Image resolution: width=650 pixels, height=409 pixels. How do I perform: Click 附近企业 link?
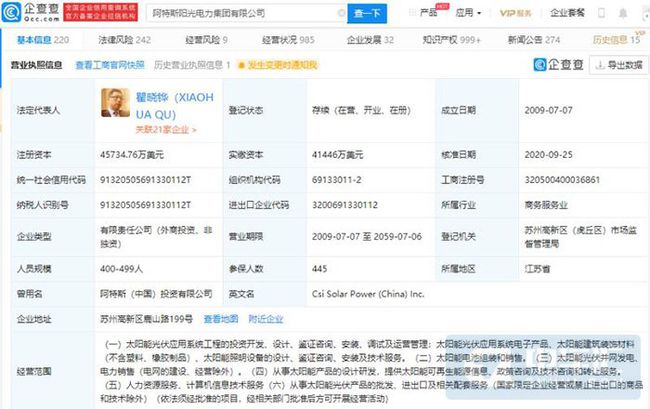[x=266, y=319]
